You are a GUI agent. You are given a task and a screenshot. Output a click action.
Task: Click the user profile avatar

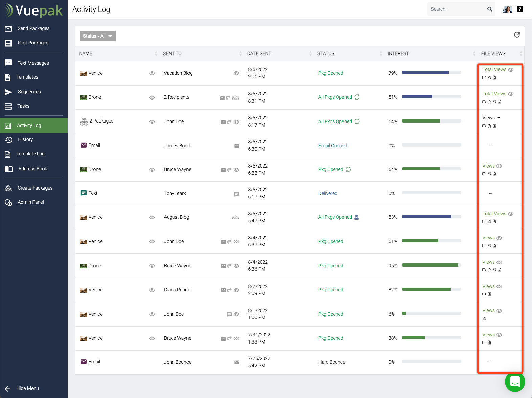click(507, 9)
